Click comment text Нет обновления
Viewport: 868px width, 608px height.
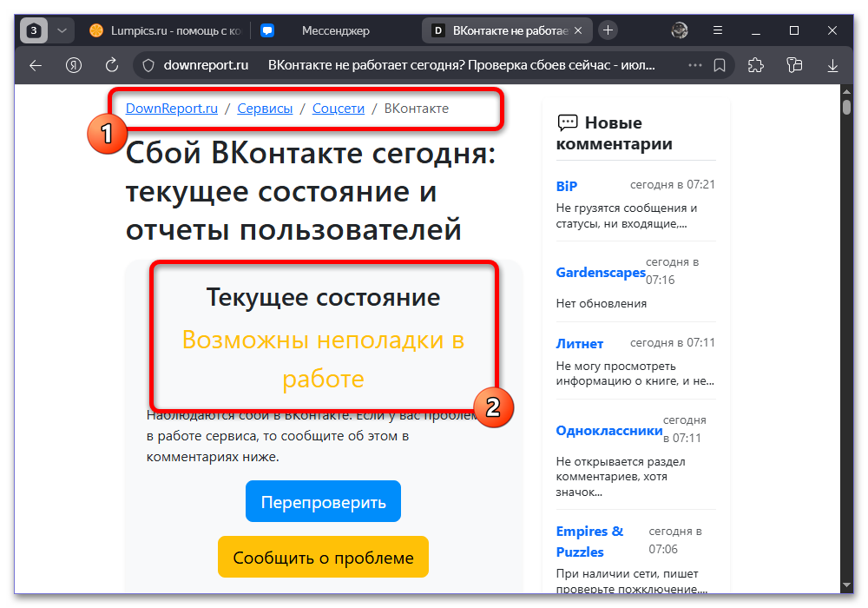point(602,303)
